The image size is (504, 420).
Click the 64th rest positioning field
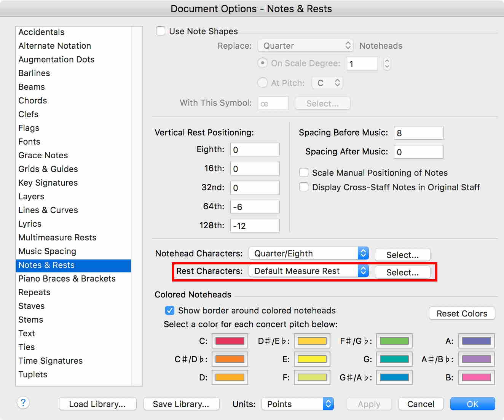255,207
